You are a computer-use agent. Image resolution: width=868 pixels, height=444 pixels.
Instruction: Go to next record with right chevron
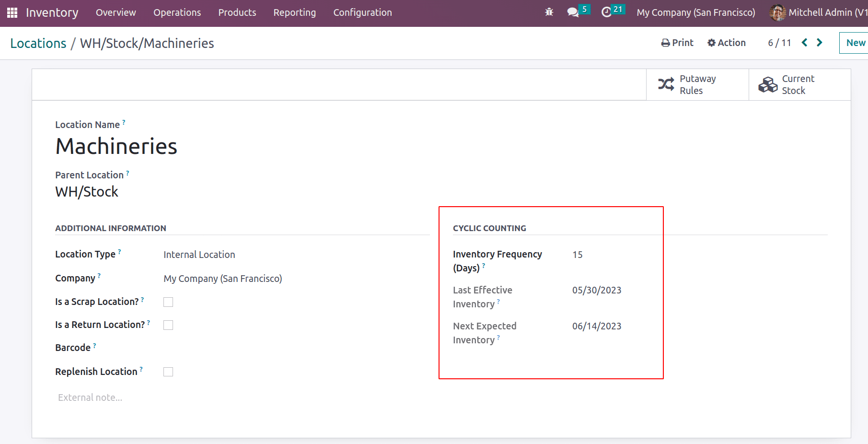(819, 43)
